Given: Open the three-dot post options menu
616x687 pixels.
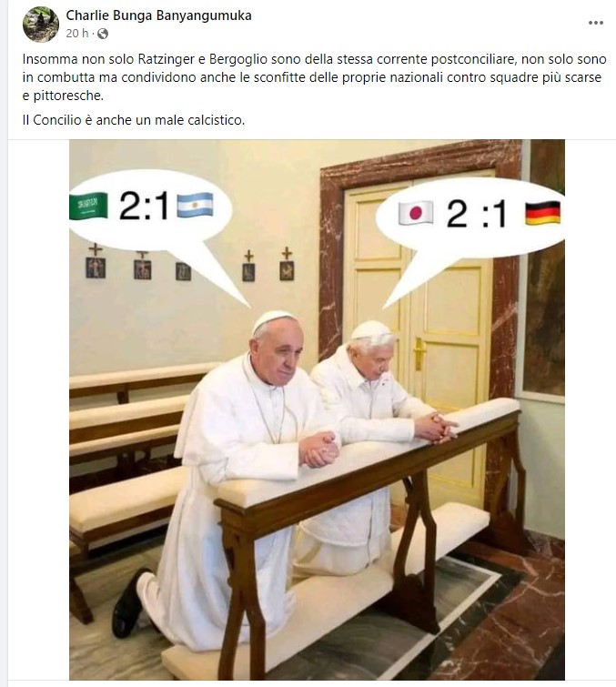Looking at the screenshot, I should (595, 23).
